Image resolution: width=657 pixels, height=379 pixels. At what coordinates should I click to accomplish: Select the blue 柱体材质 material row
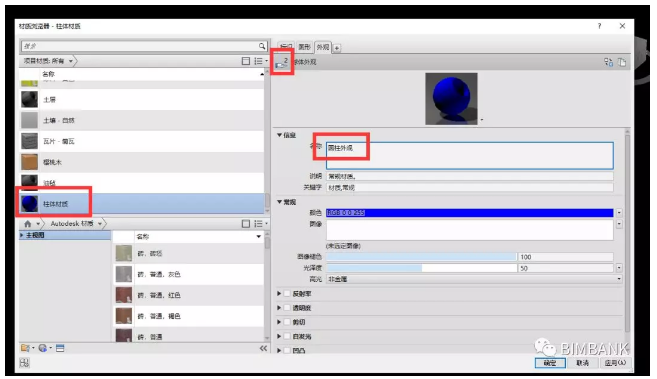click(x=142, y=204)
